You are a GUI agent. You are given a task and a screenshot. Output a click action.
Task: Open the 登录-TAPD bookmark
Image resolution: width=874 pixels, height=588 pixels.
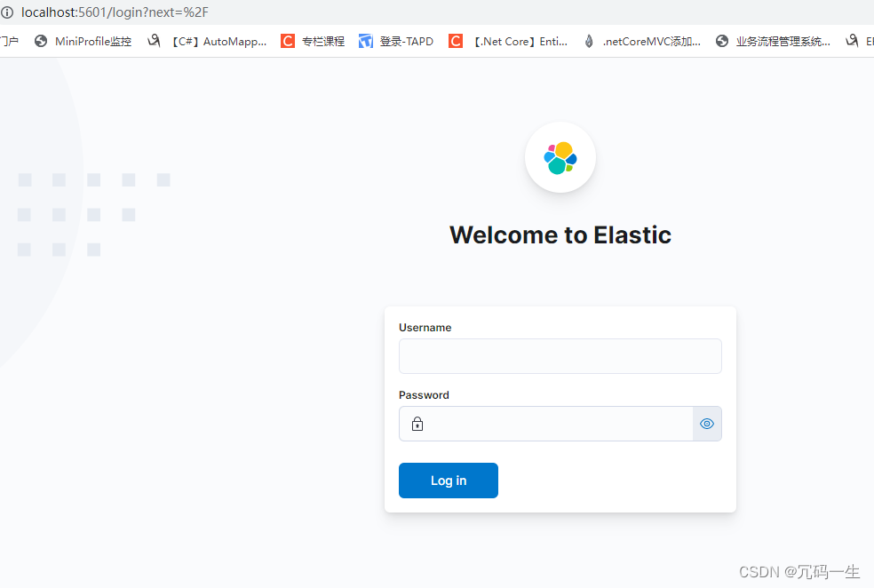coord(396,41)
